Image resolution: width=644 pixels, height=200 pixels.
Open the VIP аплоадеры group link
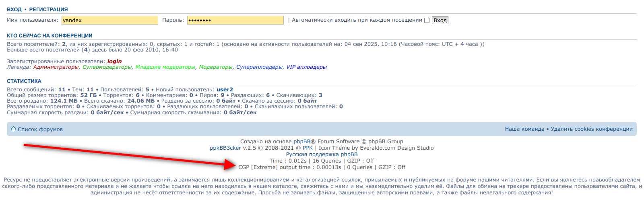point(306,67)
